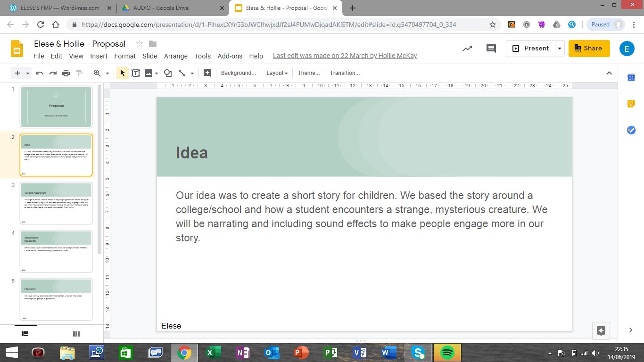Open Google Keep in the side panel

[631, 104]
